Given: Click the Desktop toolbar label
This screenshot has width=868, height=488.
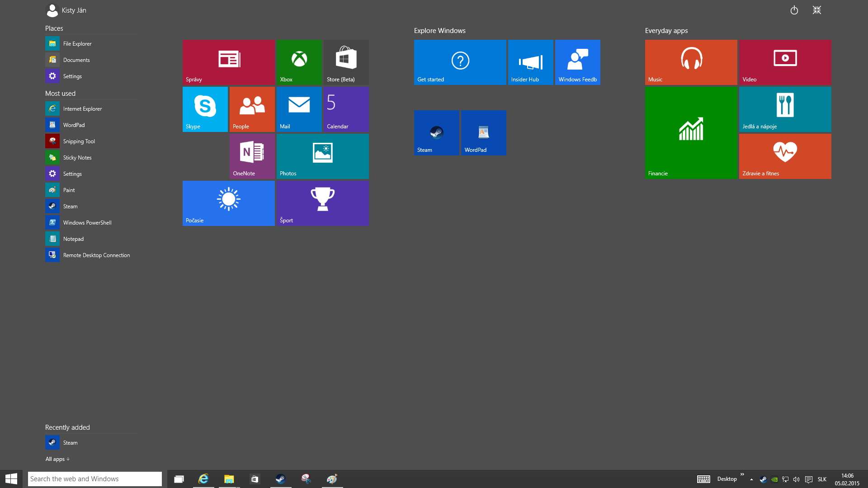Looking at the screenshot, I should pos(727,479).
